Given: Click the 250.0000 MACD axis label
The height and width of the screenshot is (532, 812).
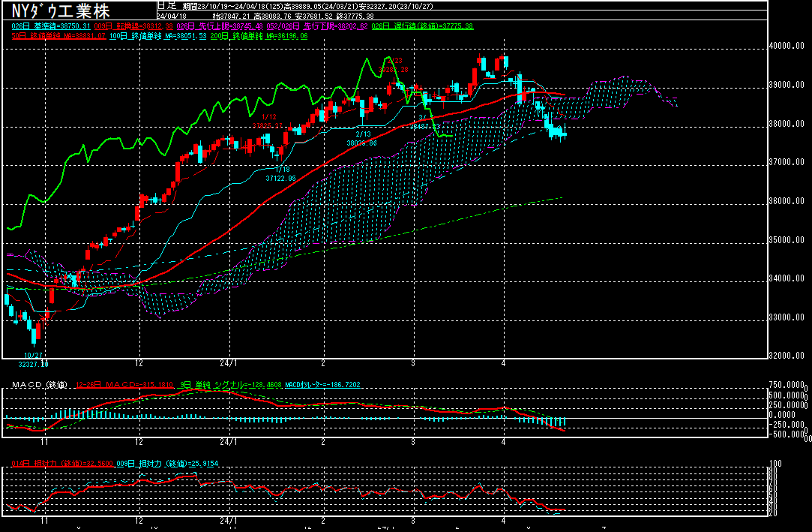Looking at the screenshot, I should click(x=786, y=405).
